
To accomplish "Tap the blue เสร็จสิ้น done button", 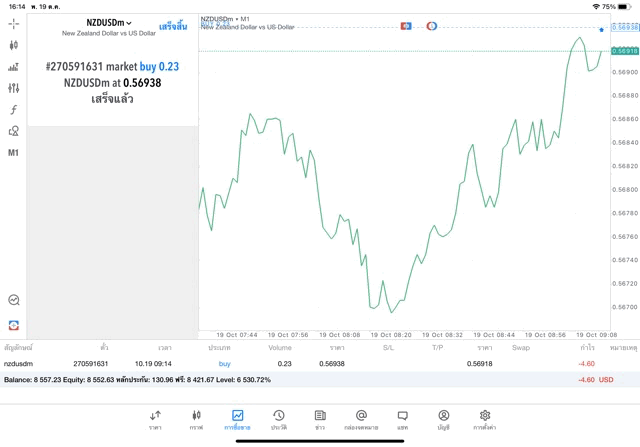I will click(x=173, y=27).
